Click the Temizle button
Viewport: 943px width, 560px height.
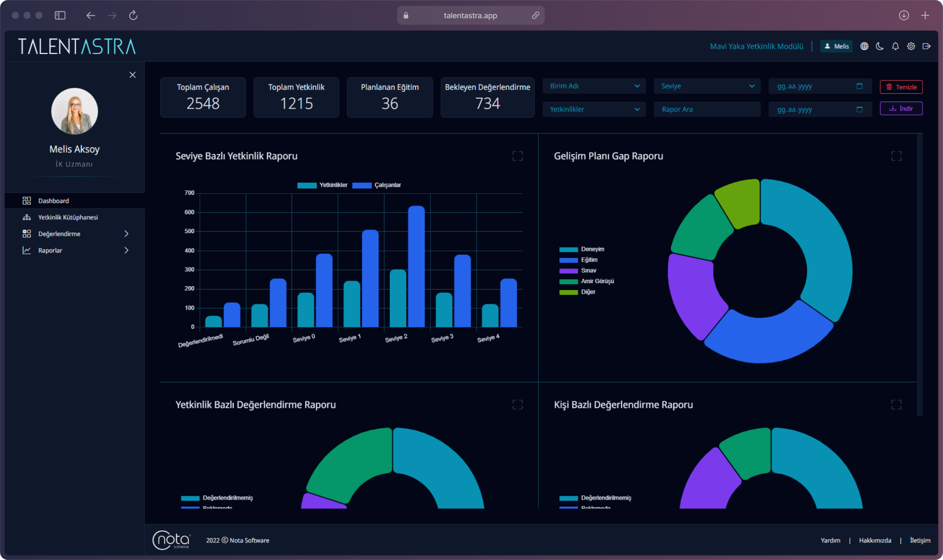(x=901, y=87)
